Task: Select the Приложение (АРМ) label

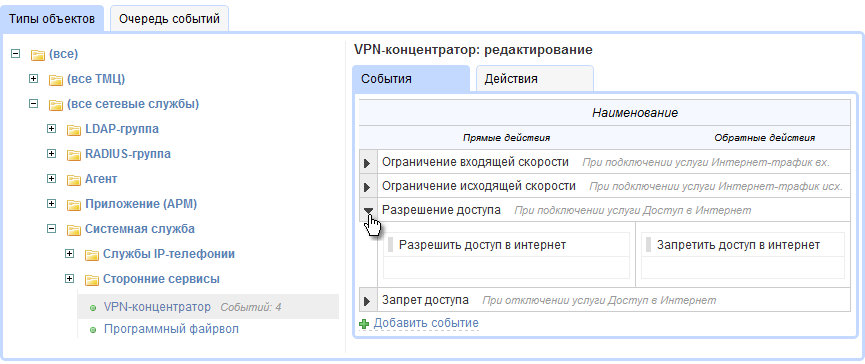Action: click(141, 204)
